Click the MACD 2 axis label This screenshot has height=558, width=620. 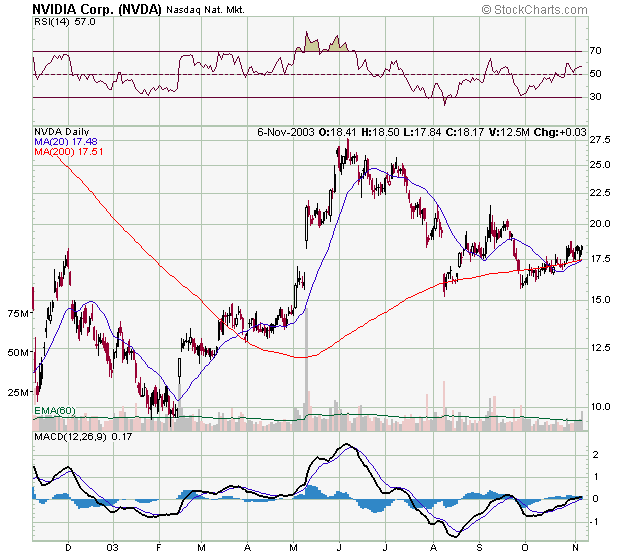click(595, 455)
